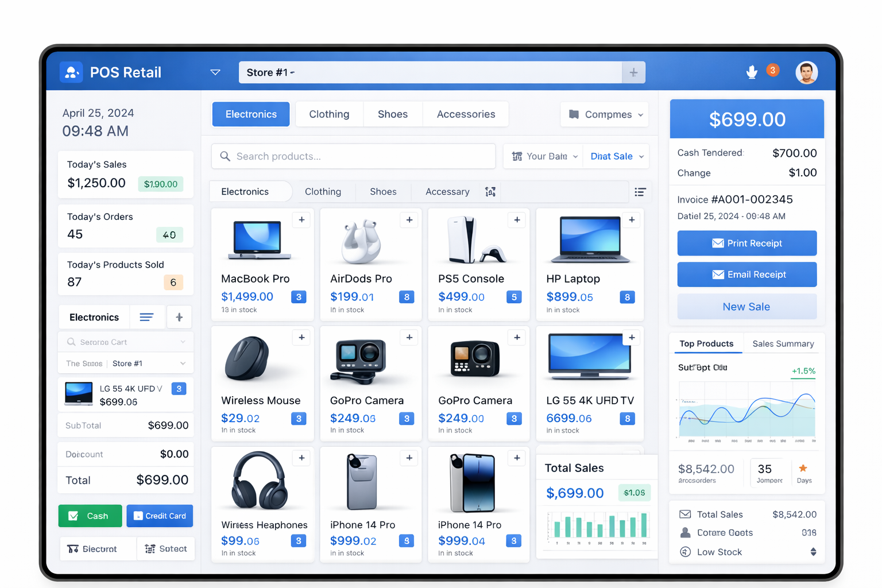Image resolution: width=882 pixels, height=588 pixels.
Task: Click the quantity badge on PS5 Console card
Action: point(514,297)
